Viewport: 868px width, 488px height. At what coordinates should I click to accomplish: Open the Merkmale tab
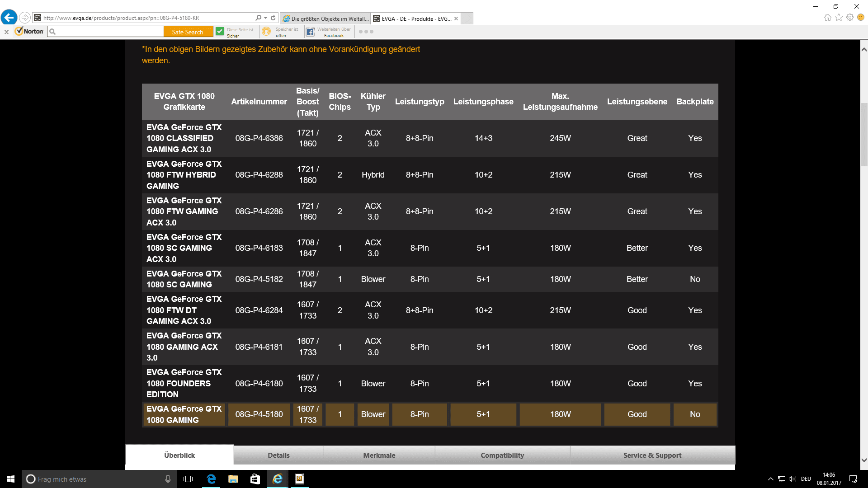(379, 455)
